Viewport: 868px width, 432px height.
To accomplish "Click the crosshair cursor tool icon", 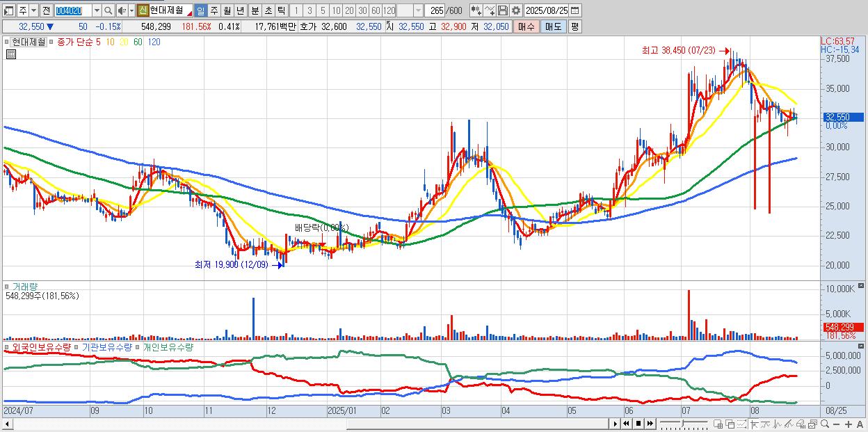I will (754, 424).
